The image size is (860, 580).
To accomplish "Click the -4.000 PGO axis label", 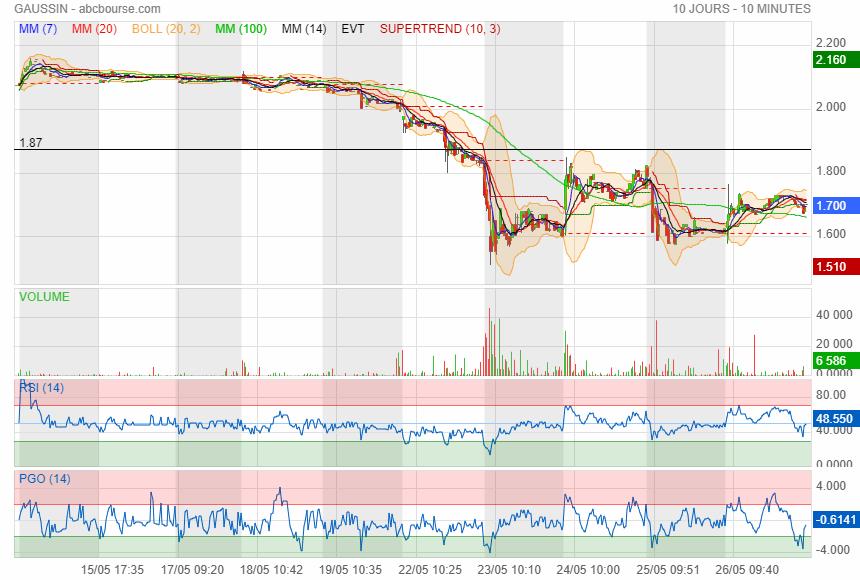I will (x=833, y=550).
